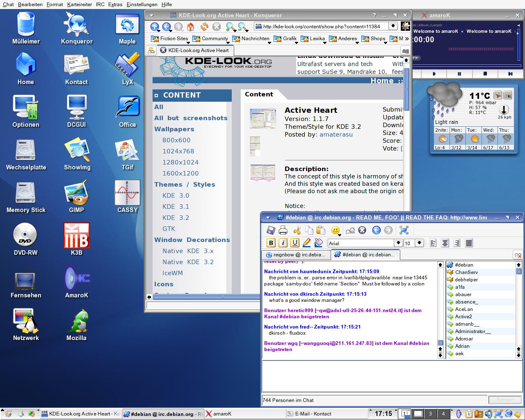The width and height of the screenshot is (525, 420).
Task: Open the 1024x768 wallpapers link
Action: (x=178, y=151)
